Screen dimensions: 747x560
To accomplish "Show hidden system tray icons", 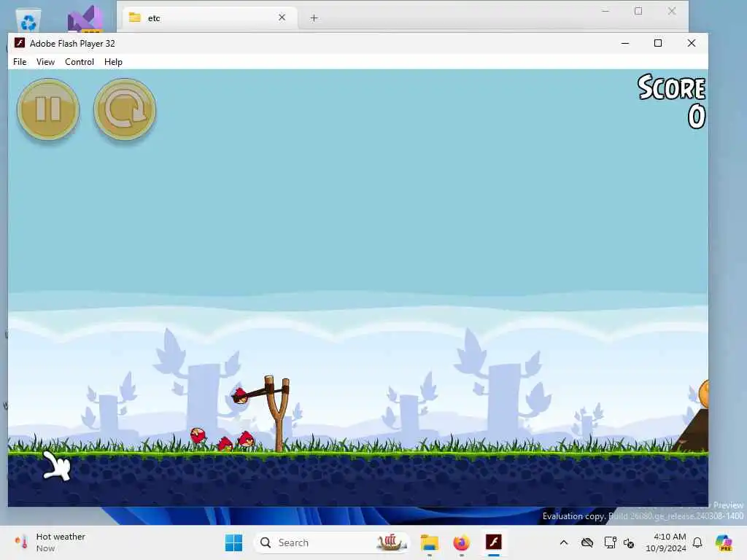I will point(564,542).
